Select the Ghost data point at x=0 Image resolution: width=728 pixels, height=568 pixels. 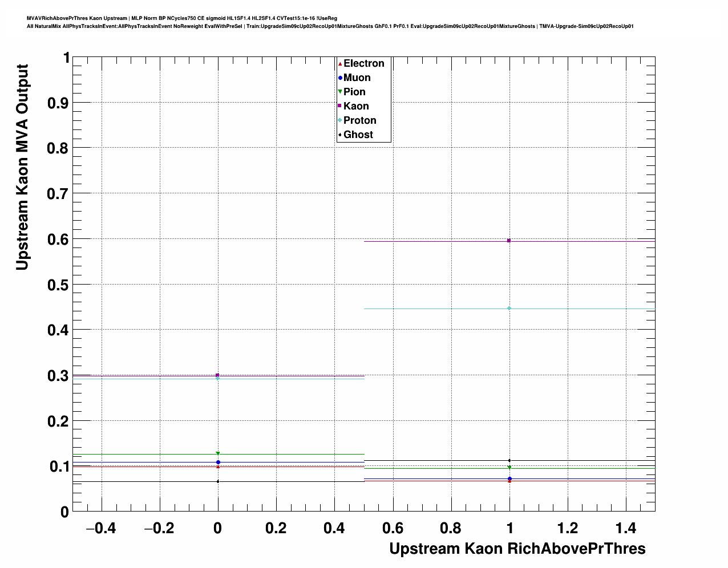217,481
